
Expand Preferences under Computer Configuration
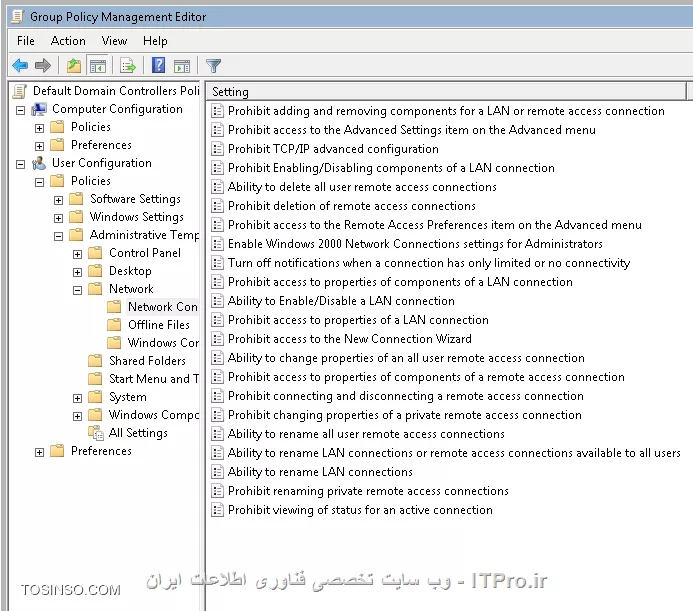pyautogui.click(x=39, y=146)
